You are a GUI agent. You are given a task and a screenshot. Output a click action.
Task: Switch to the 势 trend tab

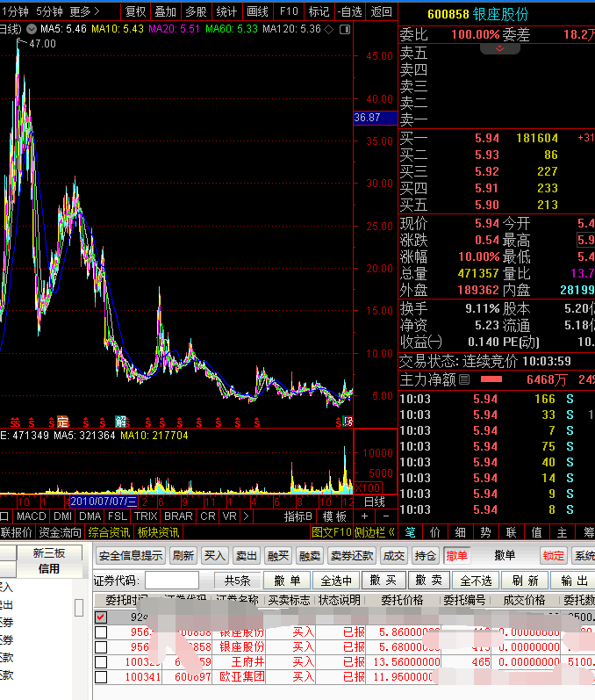coord(485,532)
